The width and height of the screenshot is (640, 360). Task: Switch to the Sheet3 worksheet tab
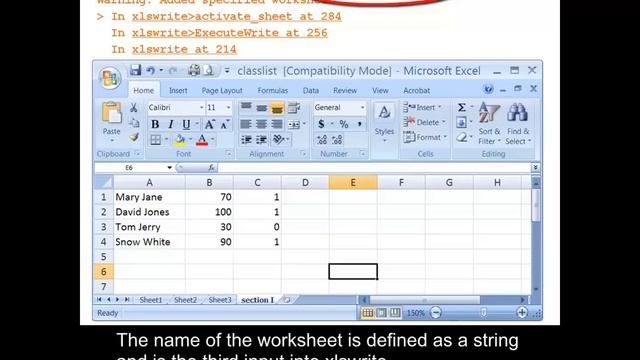220,300
